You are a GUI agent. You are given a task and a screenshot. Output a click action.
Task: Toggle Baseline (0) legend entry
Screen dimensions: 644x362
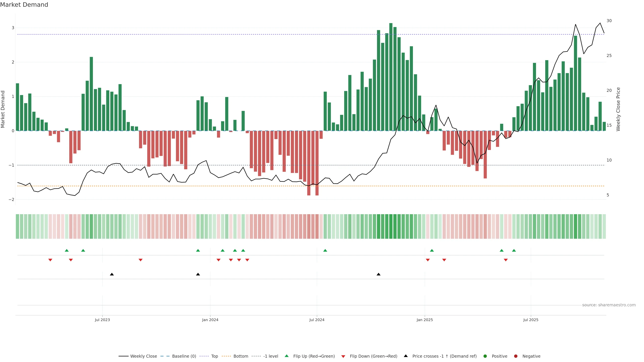184,356
